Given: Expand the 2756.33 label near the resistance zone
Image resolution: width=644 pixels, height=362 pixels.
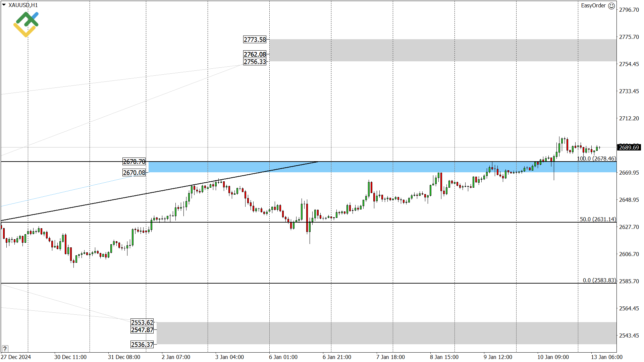Looking at the screenshot, I should (x=254, y=62).
